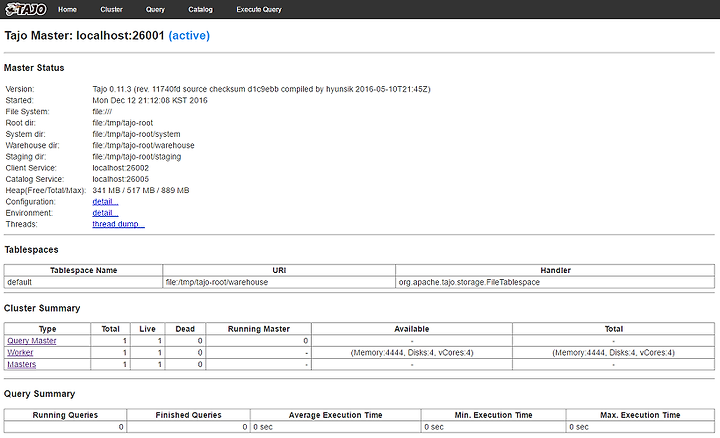The image size is (720, 438).
Task: Open the Query menu item
Action: click(155, 10)
